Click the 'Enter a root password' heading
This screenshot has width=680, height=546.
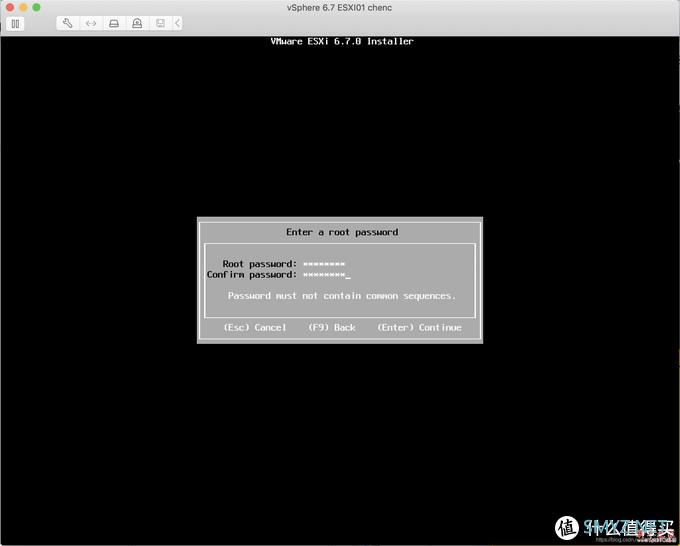click(342, 232)
